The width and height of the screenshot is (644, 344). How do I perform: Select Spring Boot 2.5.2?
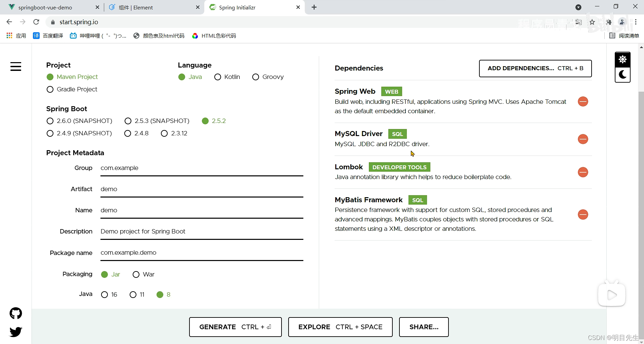(205, 121)
